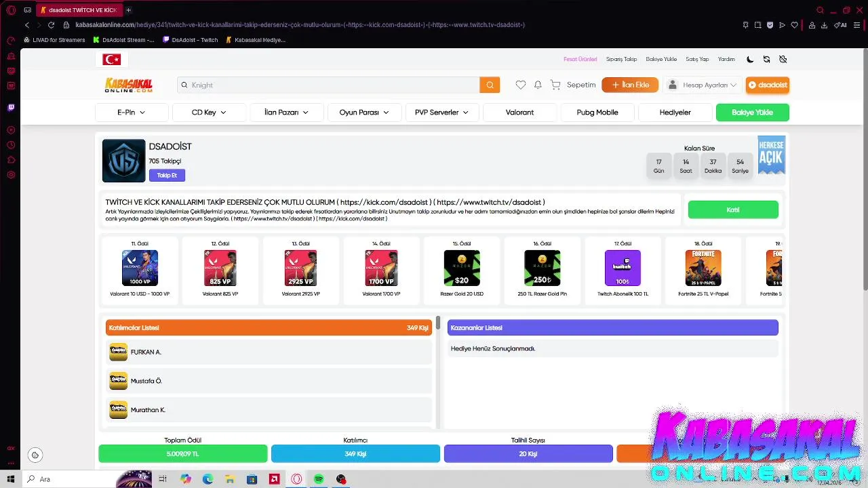Open the LIVAD for Streamers bookmark
Viewport: 868px width, 488px height.
pos(54,40)
